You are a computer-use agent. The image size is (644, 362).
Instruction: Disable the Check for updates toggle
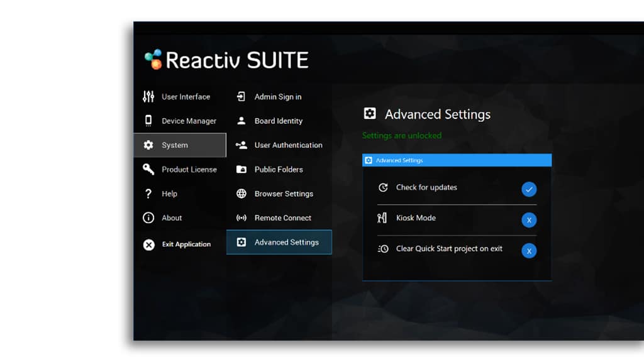[529, 189]
